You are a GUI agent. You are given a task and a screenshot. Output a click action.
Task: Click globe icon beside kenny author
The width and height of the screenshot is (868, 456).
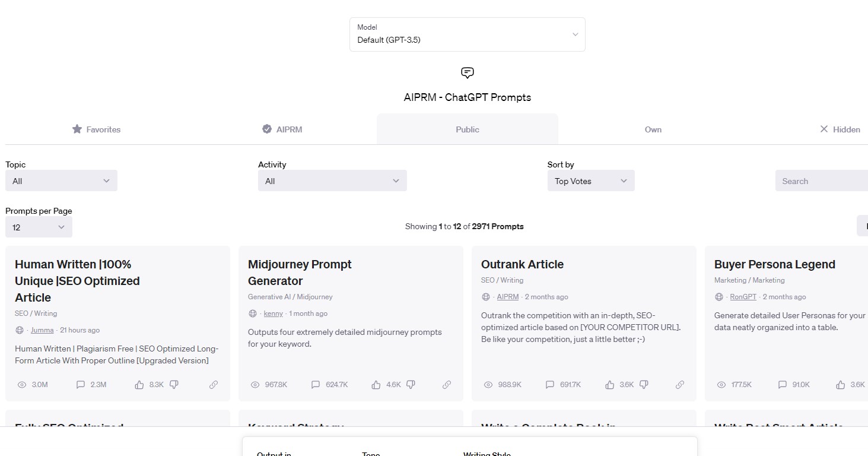[253, 313]
